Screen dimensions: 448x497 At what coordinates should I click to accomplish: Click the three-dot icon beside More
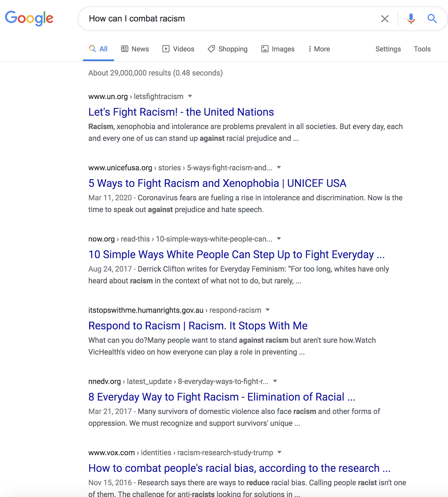310,49
